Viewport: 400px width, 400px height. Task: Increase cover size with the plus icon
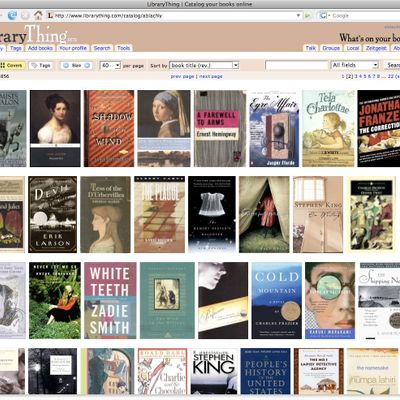point(87,65)
